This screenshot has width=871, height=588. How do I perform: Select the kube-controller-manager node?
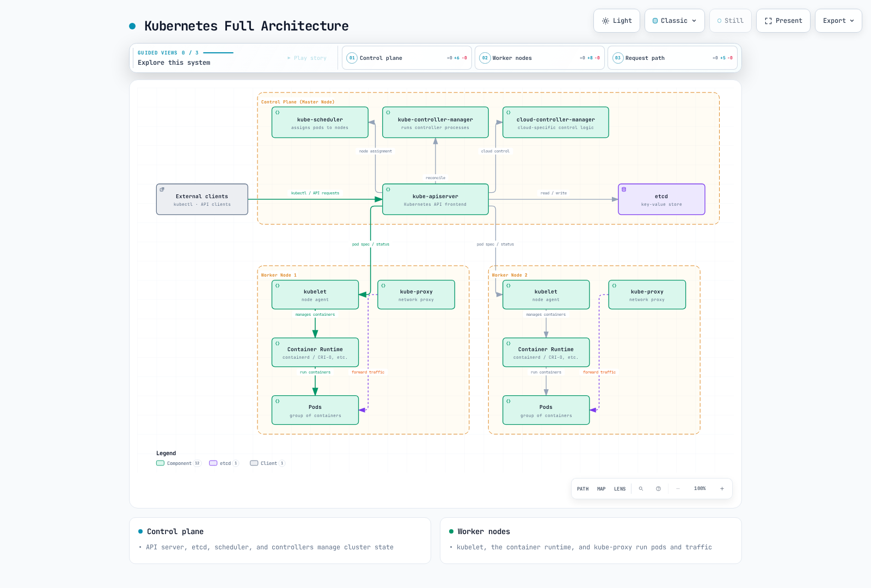[x=436, y=122]
